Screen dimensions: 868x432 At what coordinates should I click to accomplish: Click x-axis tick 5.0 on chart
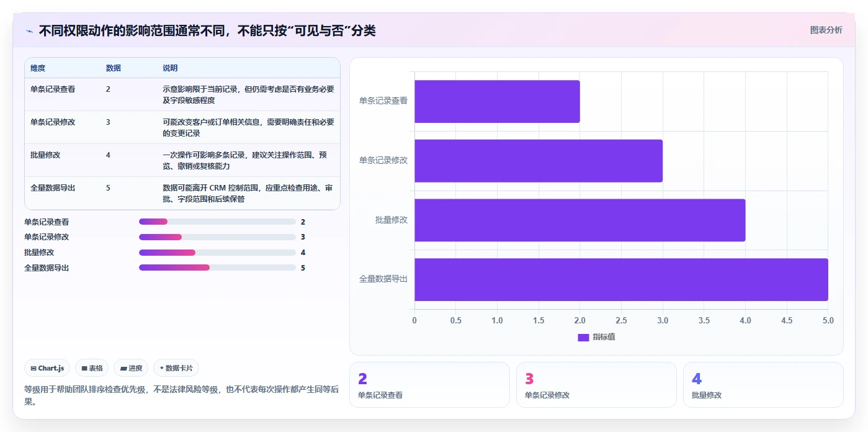828,320
